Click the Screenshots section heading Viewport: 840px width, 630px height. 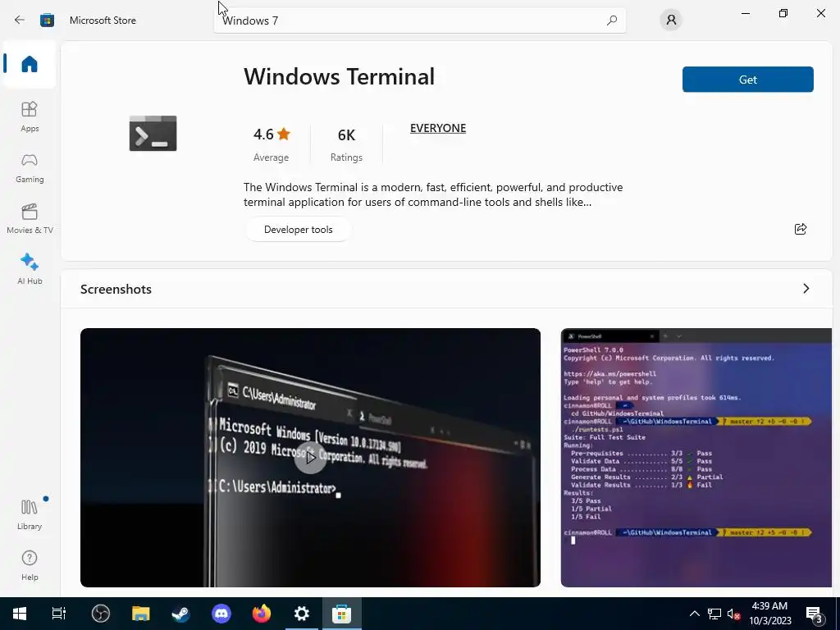(116, 290)
